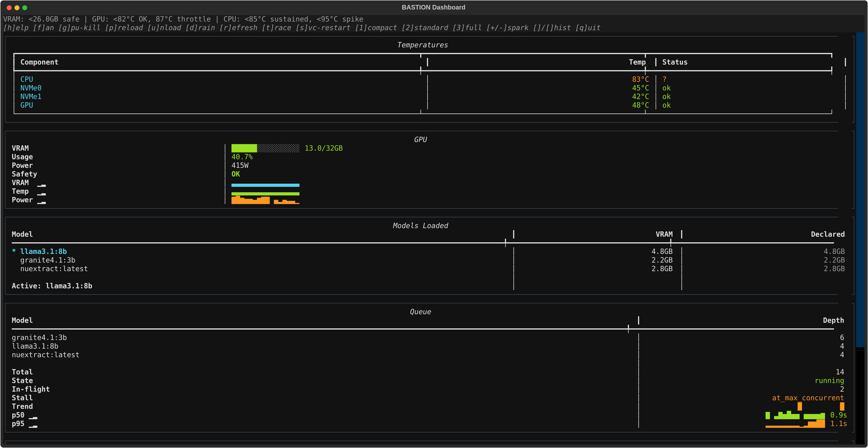Click the 13.0/32GB VRAM value
Screen dimensions: 868x448
click(x=323, y=148)
